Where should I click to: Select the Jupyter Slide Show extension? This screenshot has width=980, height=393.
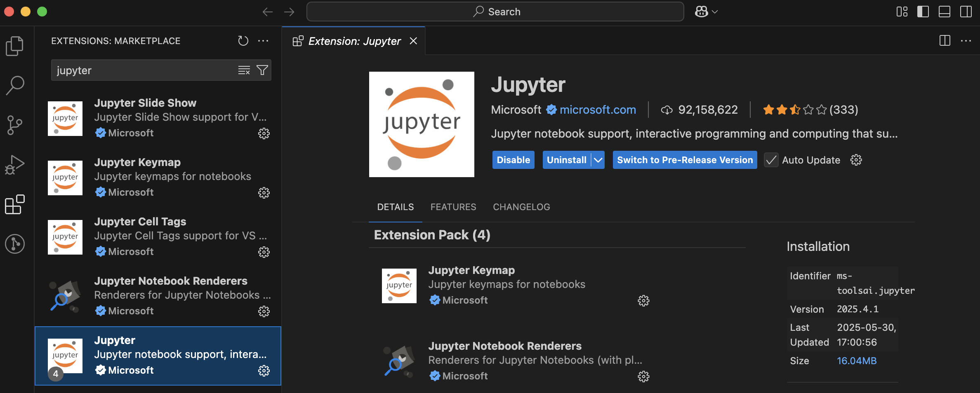click(x=158, y=118)
